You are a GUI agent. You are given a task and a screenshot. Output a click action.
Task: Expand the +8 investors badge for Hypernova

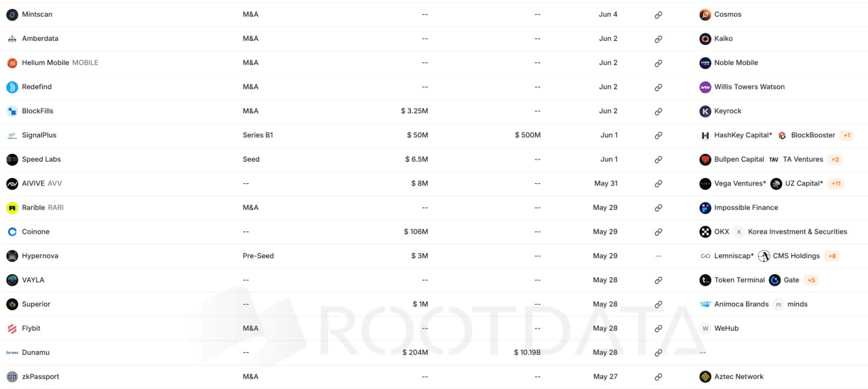(x=832, y=256)
